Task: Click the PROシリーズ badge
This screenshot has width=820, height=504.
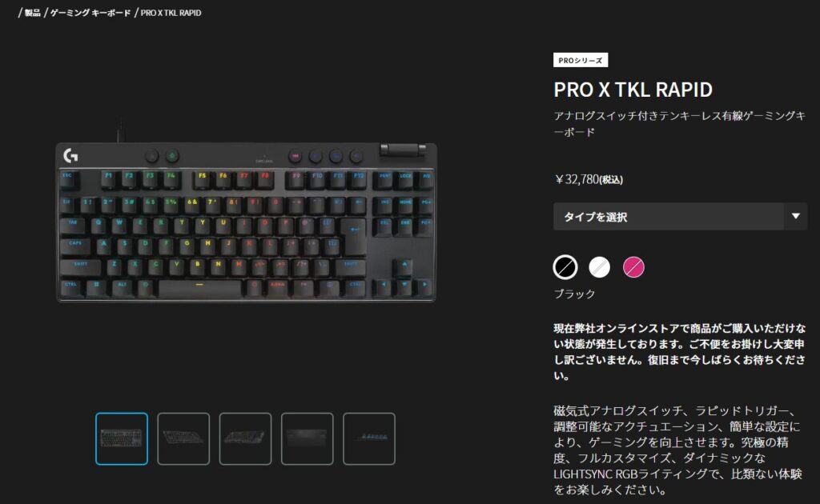Action: pos(581,60)
